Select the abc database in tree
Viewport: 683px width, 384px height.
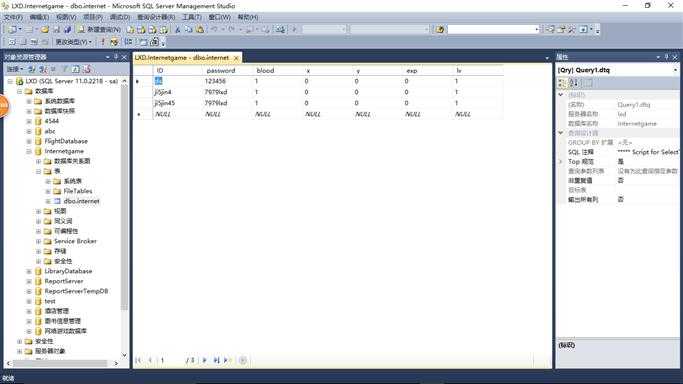tap(50, 131)
